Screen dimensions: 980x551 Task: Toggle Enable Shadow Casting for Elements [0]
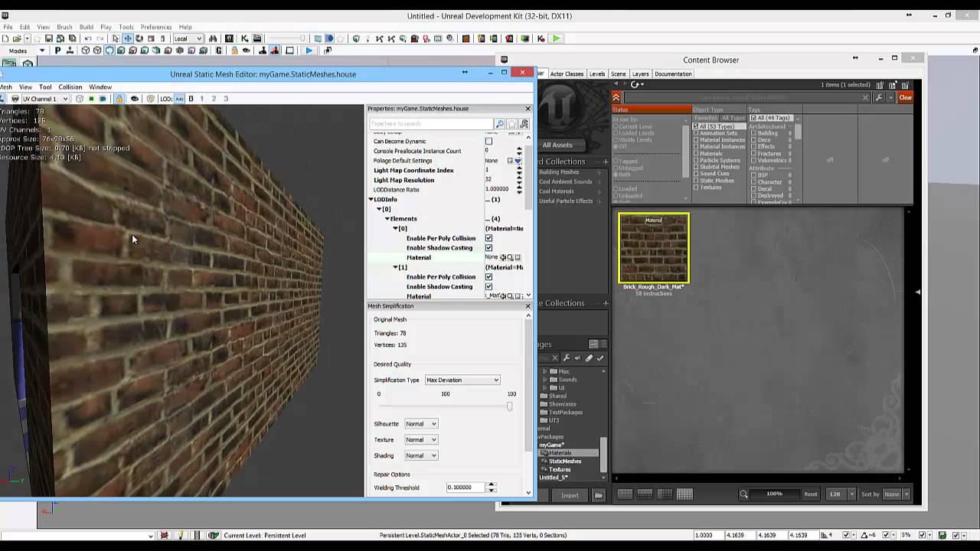(x=488, y=248)
